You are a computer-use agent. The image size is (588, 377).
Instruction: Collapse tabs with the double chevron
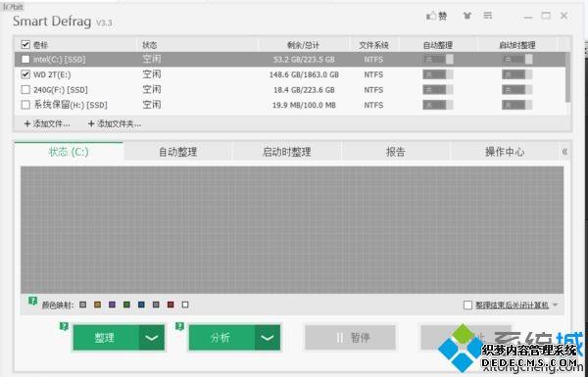(564, 152)
